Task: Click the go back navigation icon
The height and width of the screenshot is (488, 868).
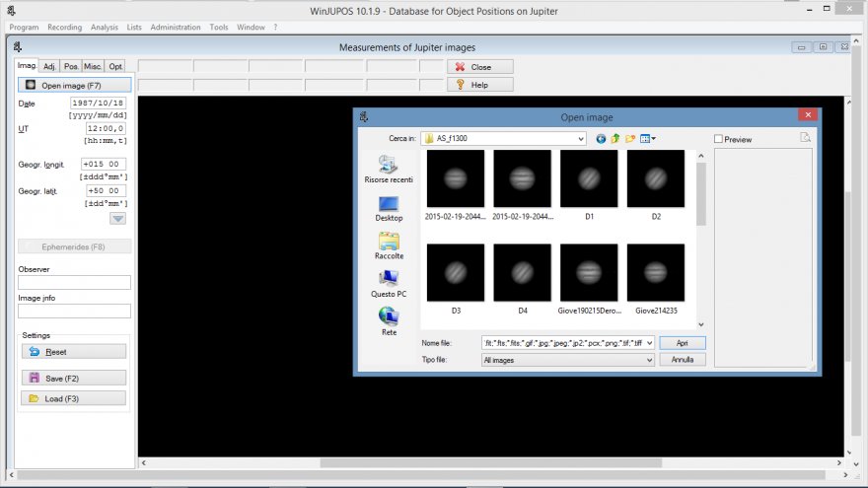Action: click(x=601, y=139)
